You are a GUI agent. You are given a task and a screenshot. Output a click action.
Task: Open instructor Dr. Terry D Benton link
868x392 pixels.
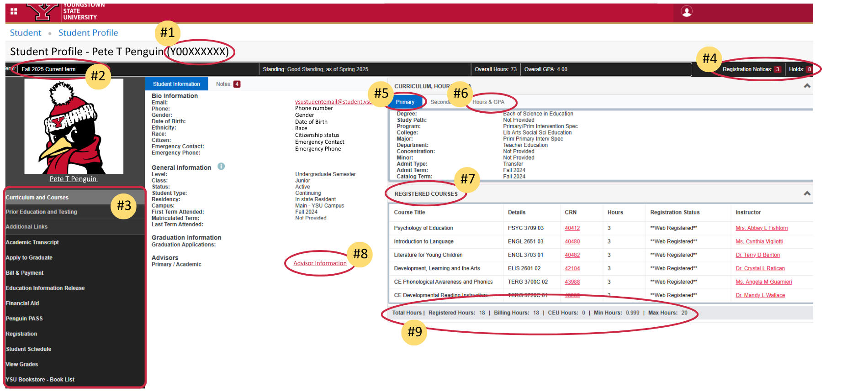[x=757, y=255]
